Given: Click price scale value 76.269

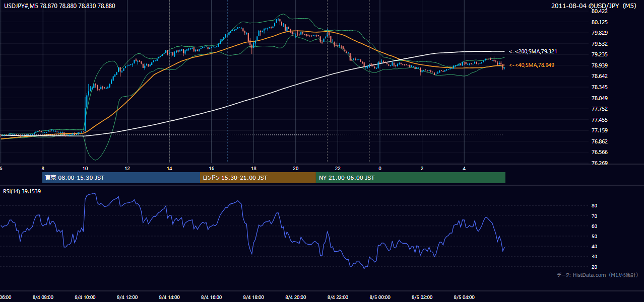Looking at the screenshot, I should [599, 163].
